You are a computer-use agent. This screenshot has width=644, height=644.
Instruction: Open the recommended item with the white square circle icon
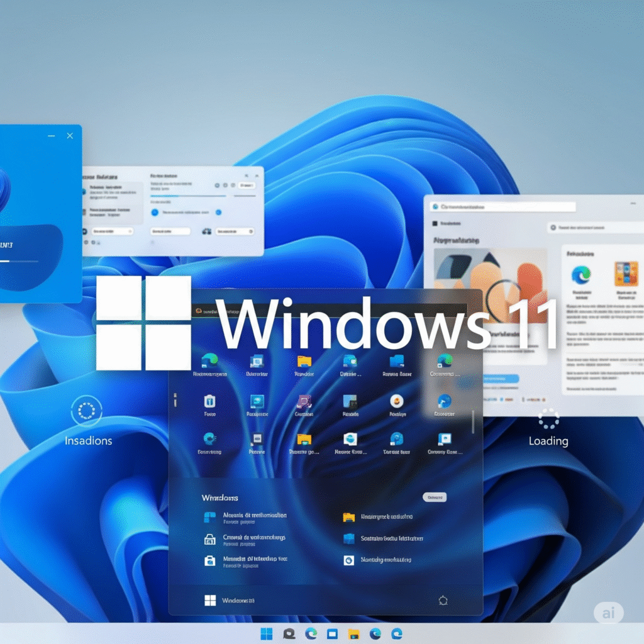377,560
